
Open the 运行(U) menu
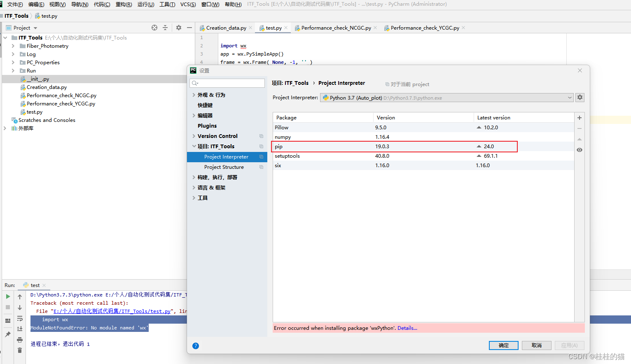146,4
